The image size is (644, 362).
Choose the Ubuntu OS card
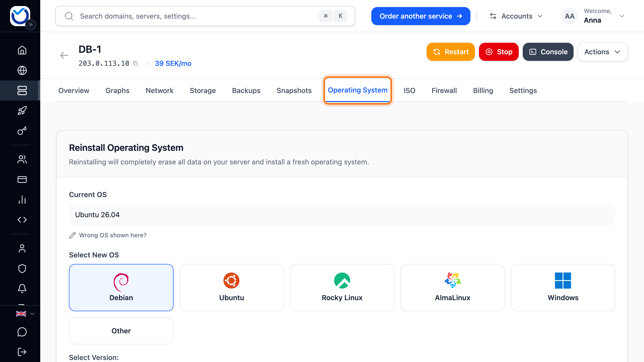coord(232,288)
